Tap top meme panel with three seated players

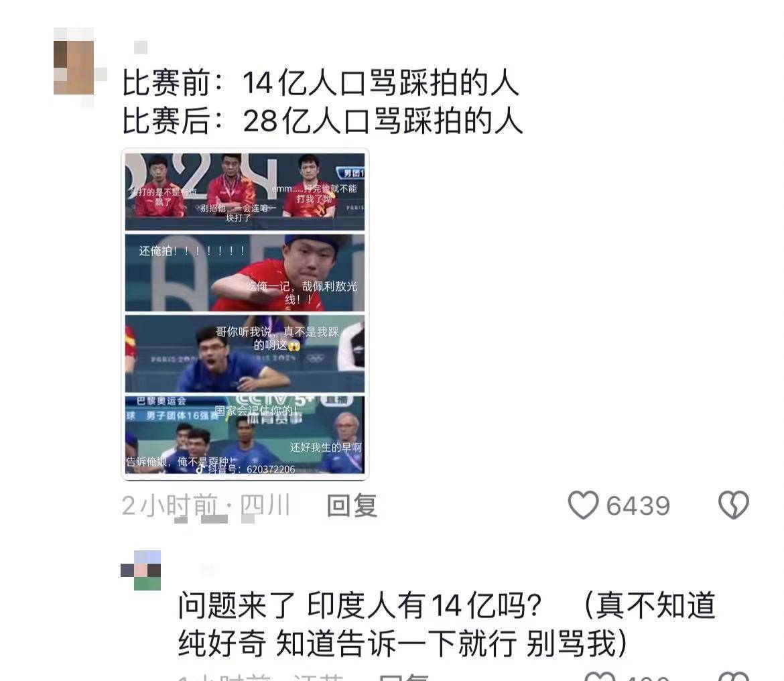click(245, 192)
